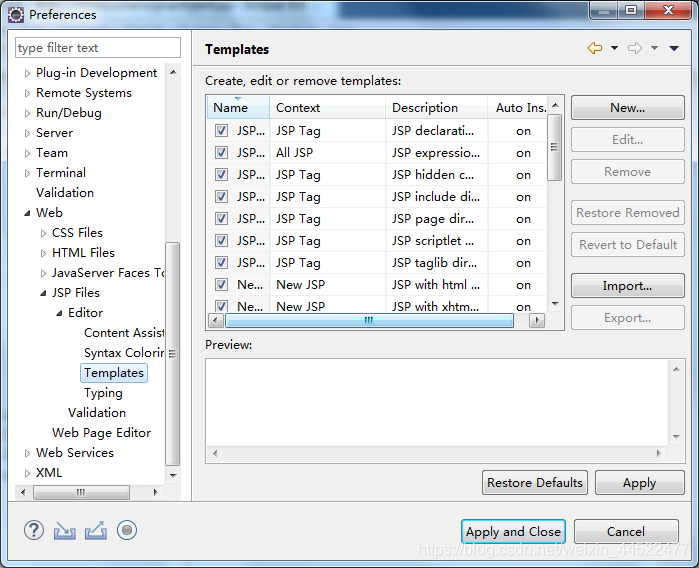The image size is (699, 568).
Task: Open the forward history dropdown arrow
Action: coord(654,48)
